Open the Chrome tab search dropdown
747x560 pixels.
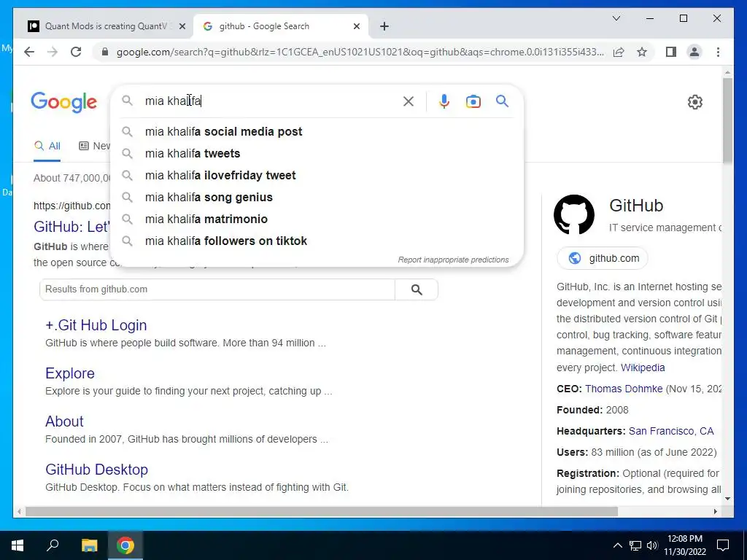click(616, 18)
